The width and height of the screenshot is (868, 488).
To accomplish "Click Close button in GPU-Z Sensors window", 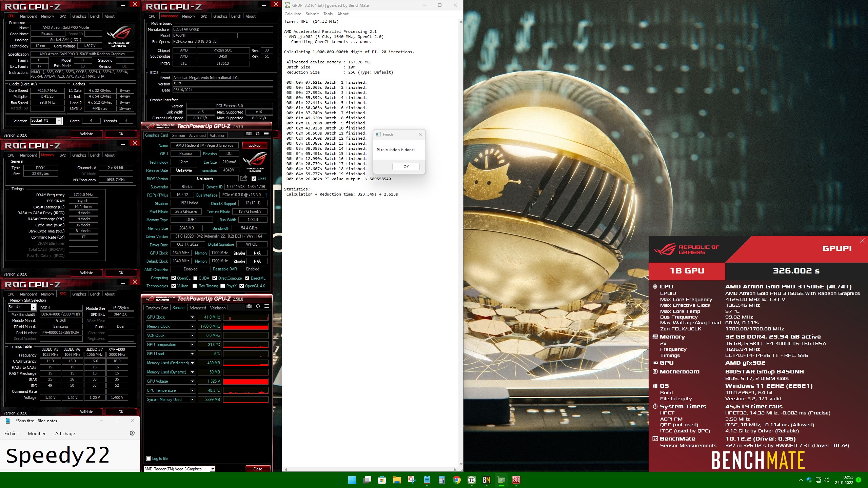I will coord(258,469).
